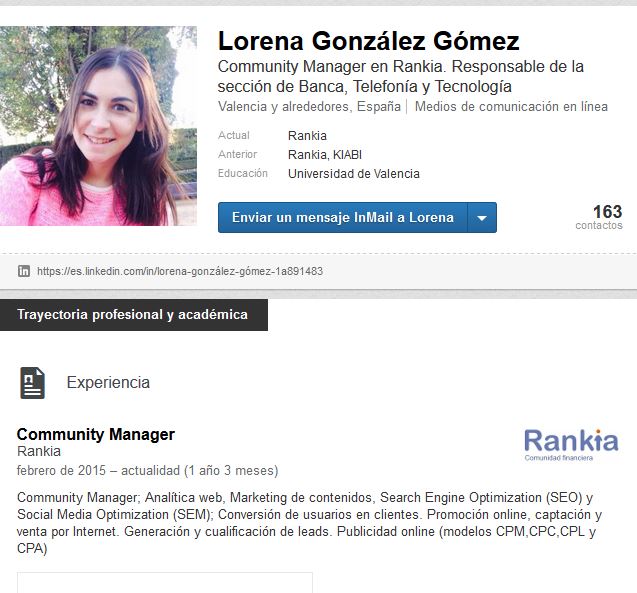
Task: Click the empty media box below job description
Action: point(165,582)
